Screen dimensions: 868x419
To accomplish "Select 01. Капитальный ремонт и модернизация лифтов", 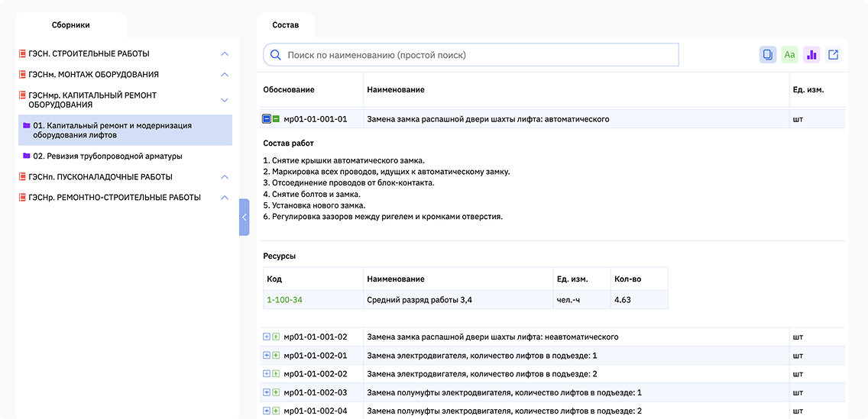I will pyautogui.click(x=125, y=130).
